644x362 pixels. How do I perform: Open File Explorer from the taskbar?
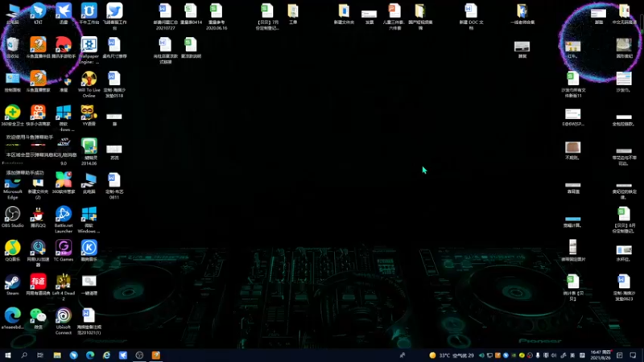[x=57, y=356]
